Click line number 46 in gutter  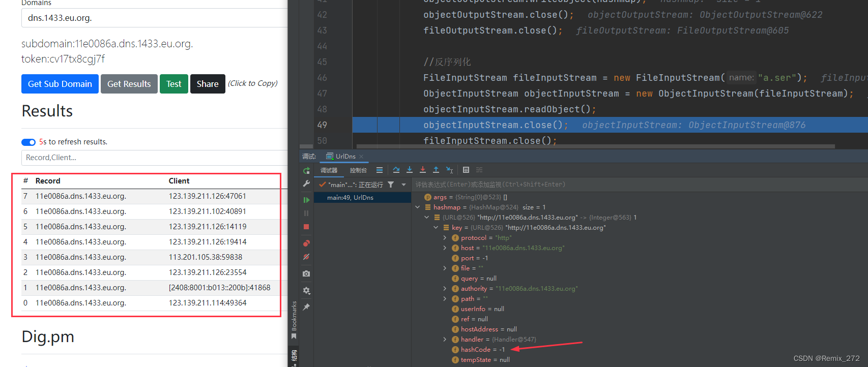pos(322,78)
